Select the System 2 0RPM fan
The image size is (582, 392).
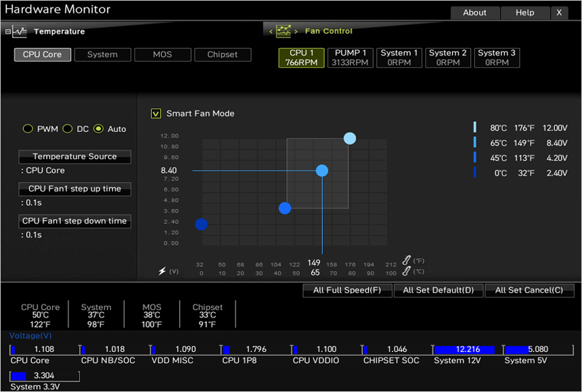[448, 58]
